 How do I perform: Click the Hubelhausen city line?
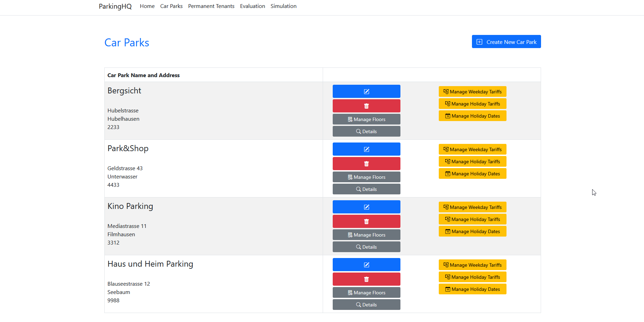click(x=123, y=119)
